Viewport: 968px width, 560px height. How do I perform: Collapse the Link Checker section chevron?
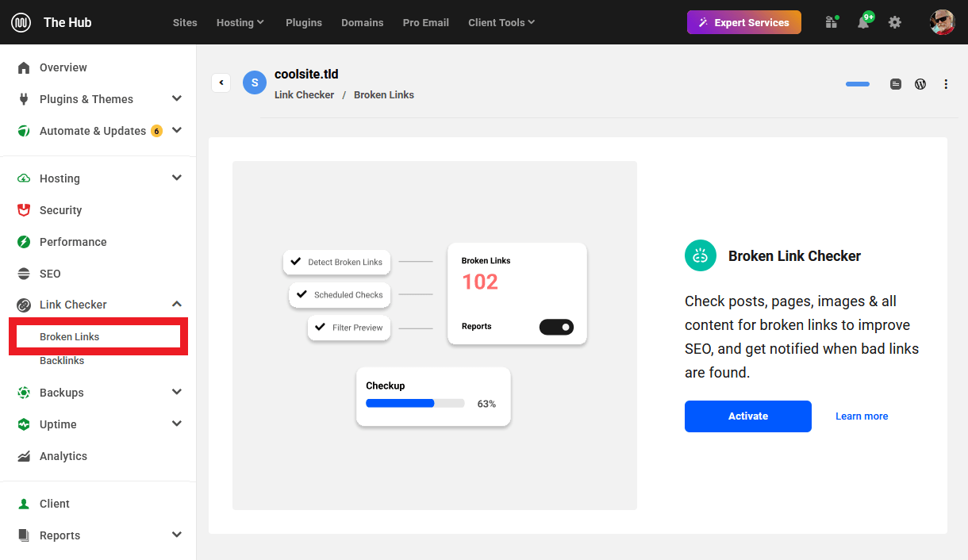pos(177,304)
